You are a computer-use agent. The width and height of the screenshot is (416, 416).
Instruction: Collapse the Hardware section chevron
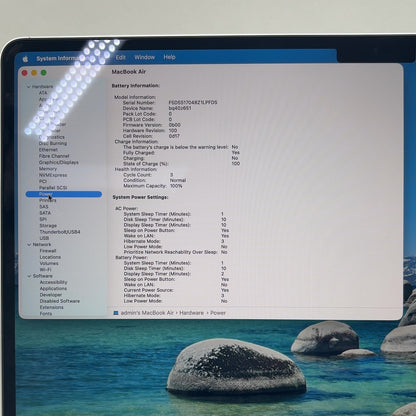click(29, 87)
